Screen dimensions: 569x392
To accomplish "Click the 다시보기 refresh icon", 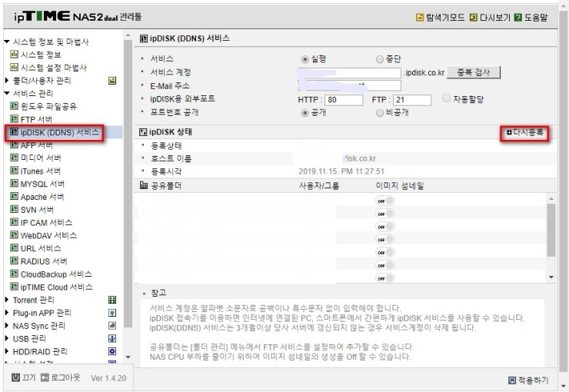I will (473, 17).
